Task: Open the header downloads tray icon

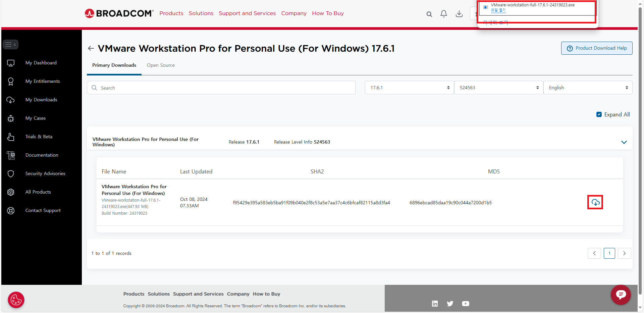Action: [459, 14]
